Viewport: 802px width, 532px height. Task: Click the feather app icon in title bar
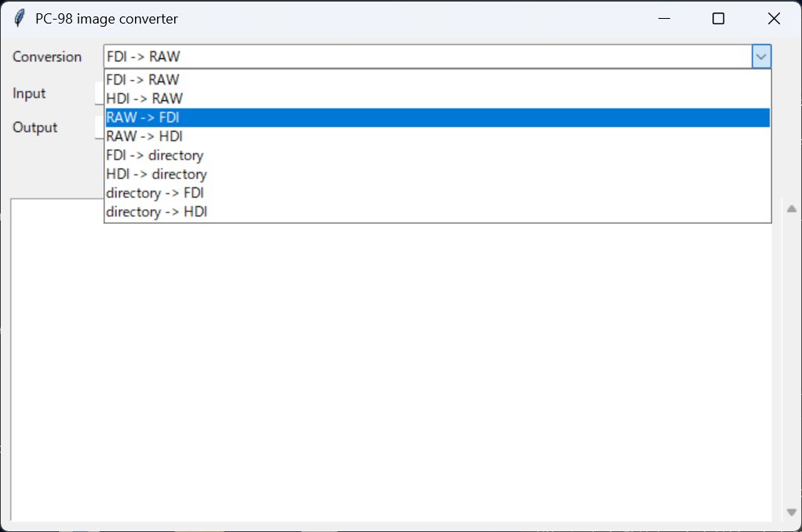(20, 18)
